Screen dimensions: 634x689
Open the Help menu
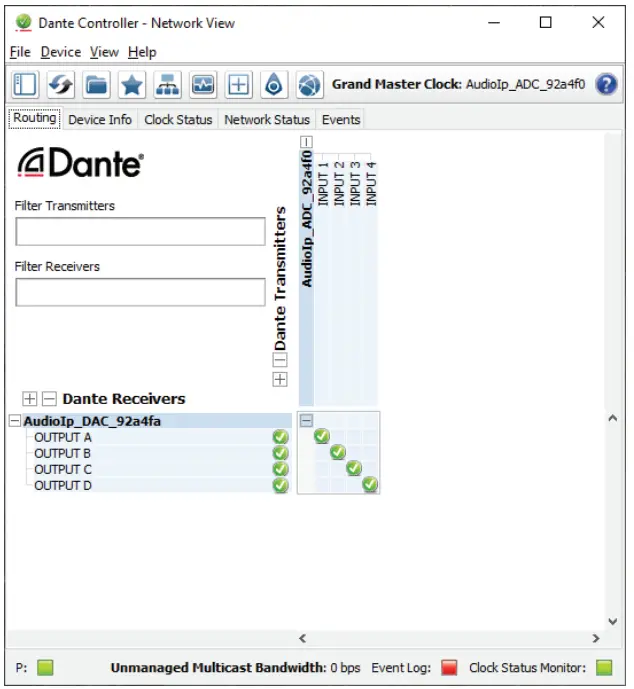pyautogui.click(x=142, y=52)
